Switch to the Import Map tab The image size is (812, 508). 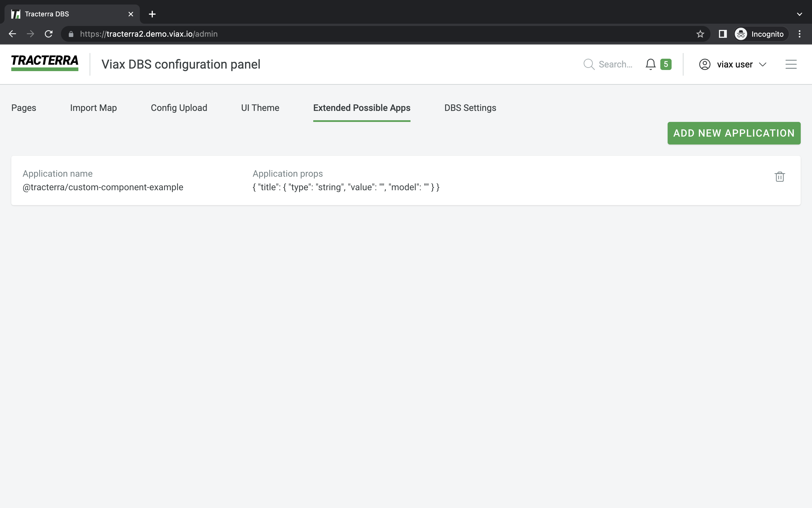(x=93, y=108)
